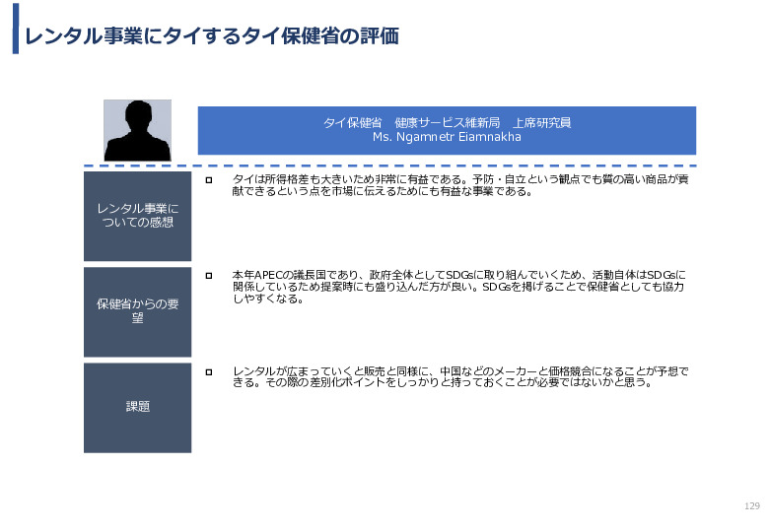Select the レンタル事業についての感想 label box

137,216
